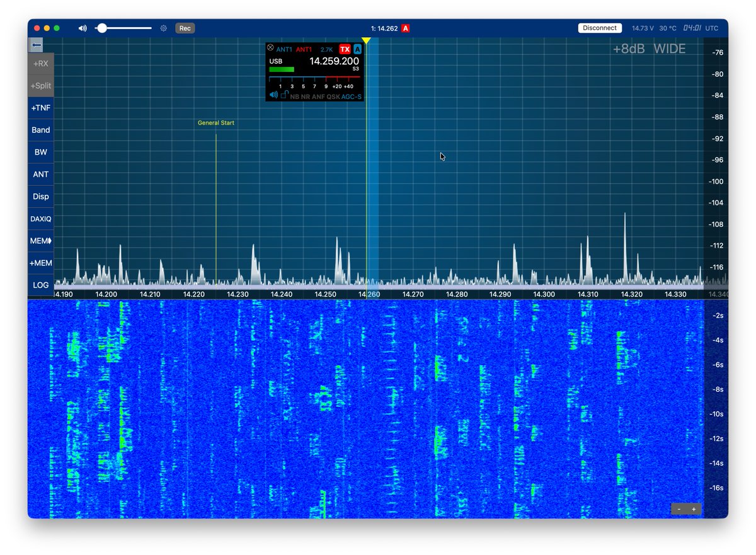Expand the MEM memories list
This screenshot has width=756, height=555.
point(40,241)
